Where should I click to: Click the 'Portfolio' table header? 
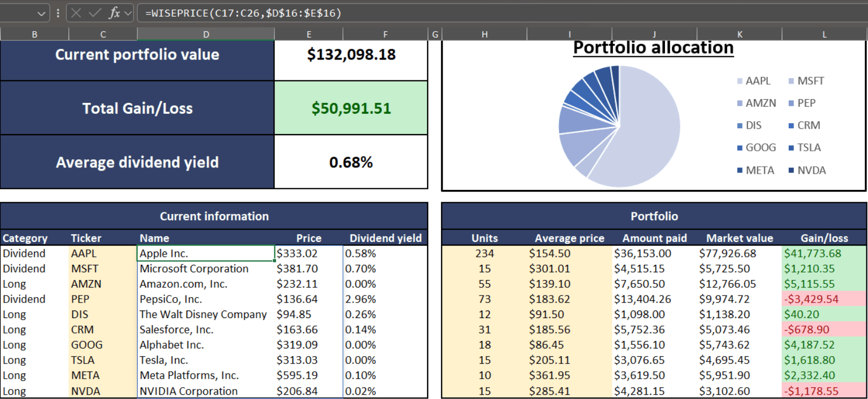point(654,216)
